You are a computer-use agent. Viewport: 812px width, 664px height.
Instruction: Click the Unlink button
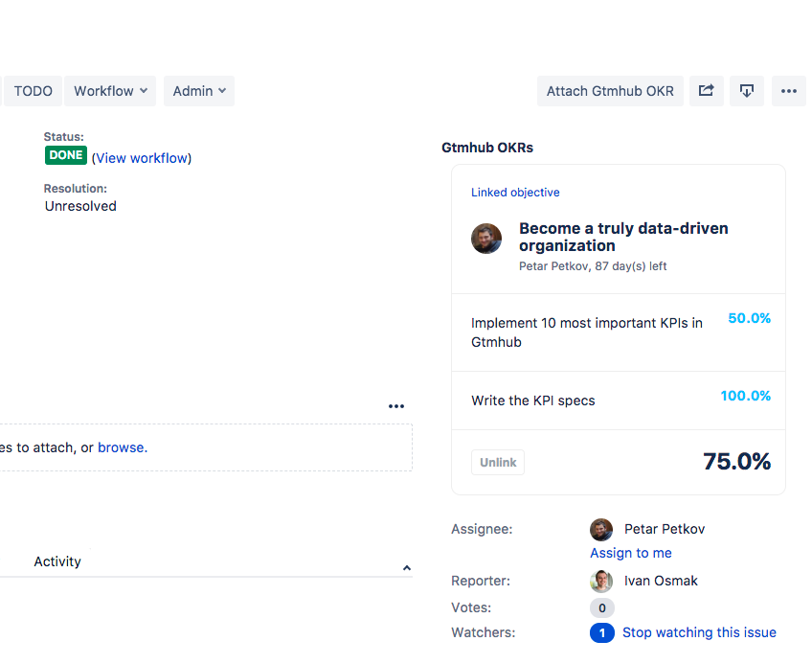[x=498, y=463]
